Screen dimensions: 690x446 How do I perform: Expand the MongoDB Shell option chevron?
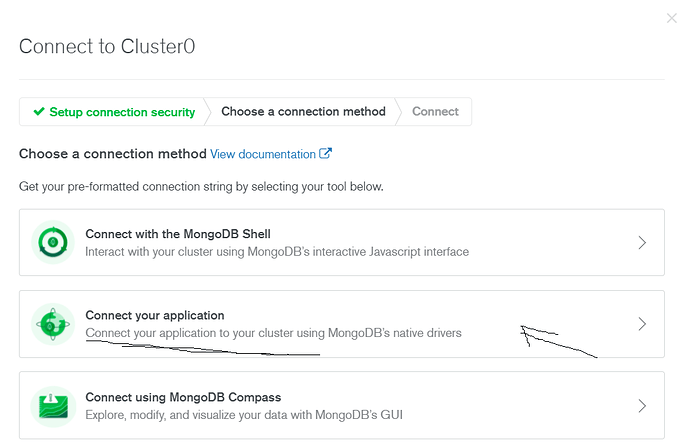(x=642, y=243)
